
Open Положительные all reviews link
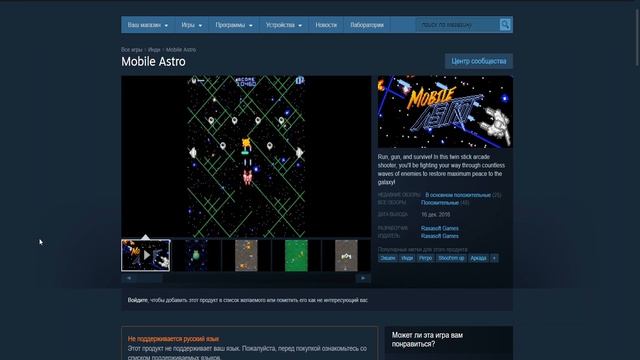click(440, 202)
